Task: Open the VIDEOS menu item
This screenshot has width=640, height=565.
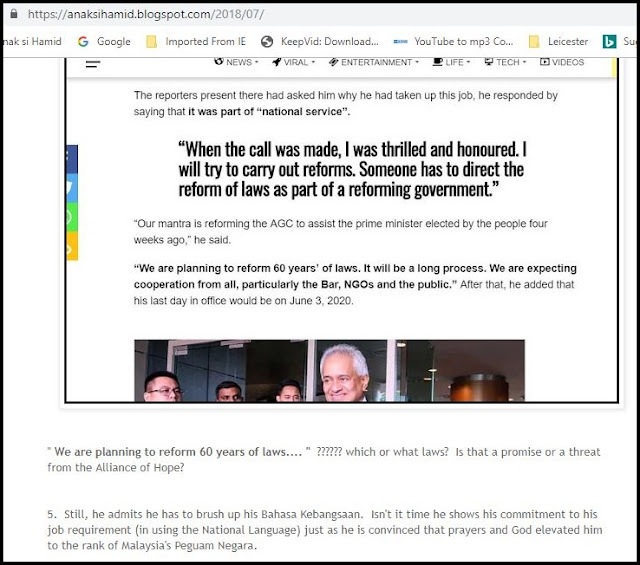Action: click(x=562, y=62)
